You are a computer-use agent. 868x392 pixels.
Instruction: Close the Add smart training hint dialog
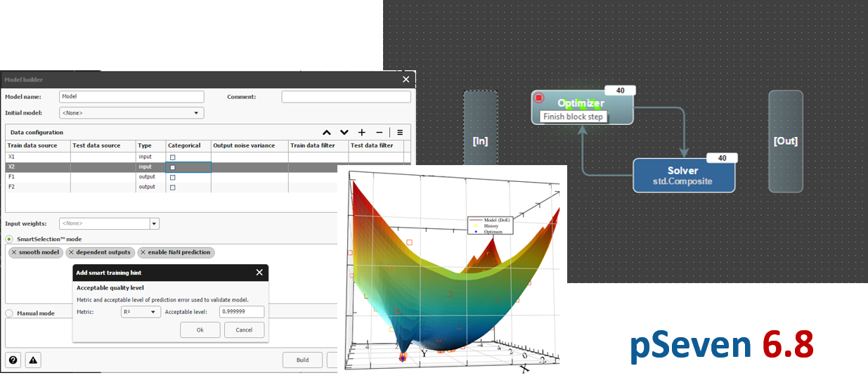[259, 273]
